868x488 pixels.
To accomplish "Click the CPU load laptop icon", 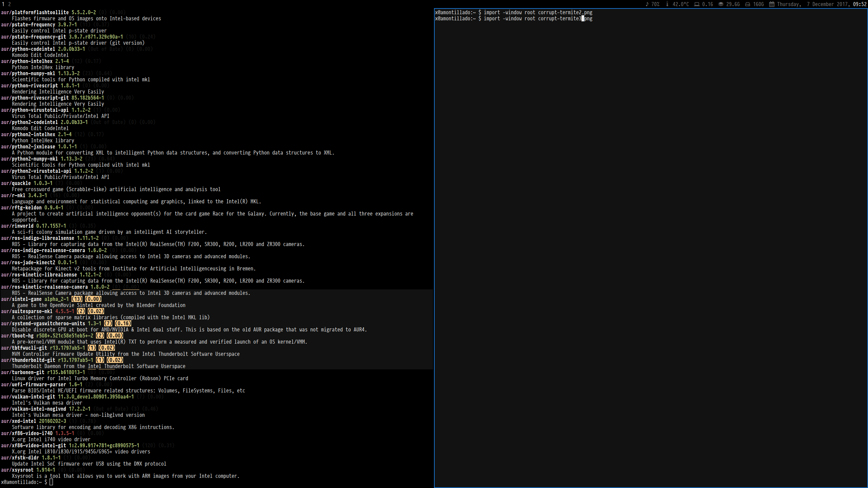I will pyautogui.click(x=697, y=4).
